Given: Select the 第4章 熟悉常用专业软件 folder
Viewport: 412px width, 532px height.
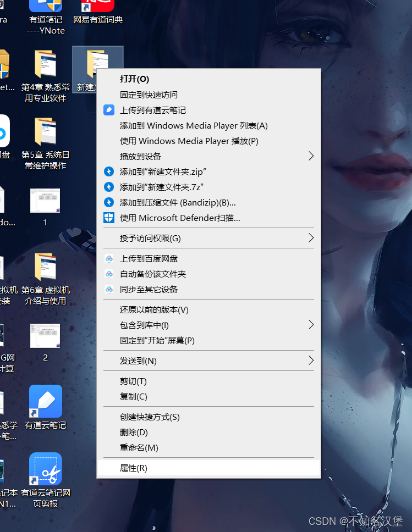Looking at the screenshot, I should click(x=46, y=76).
